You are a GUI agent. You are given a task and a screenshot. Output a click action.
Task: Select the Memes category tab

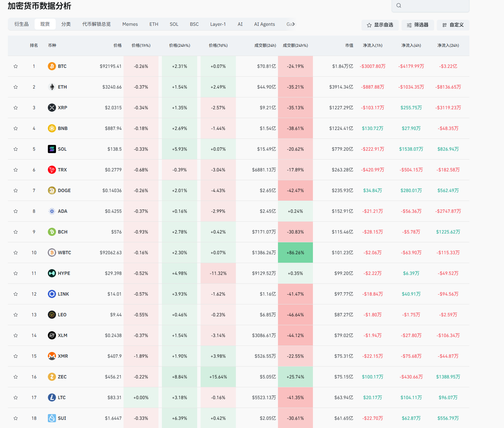[x=130, y=24]
